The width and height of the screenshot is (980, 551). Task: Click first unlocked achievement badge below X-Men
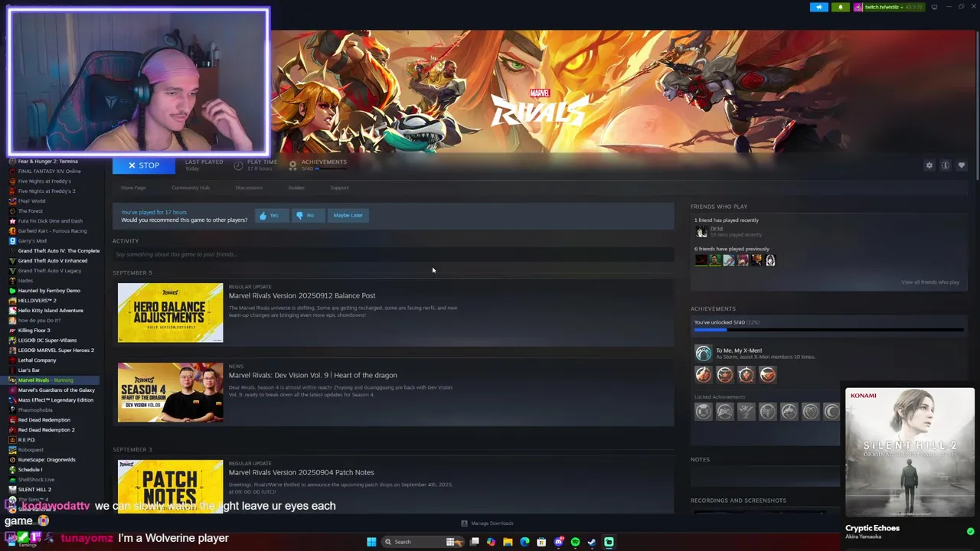[x=703, y=374]
